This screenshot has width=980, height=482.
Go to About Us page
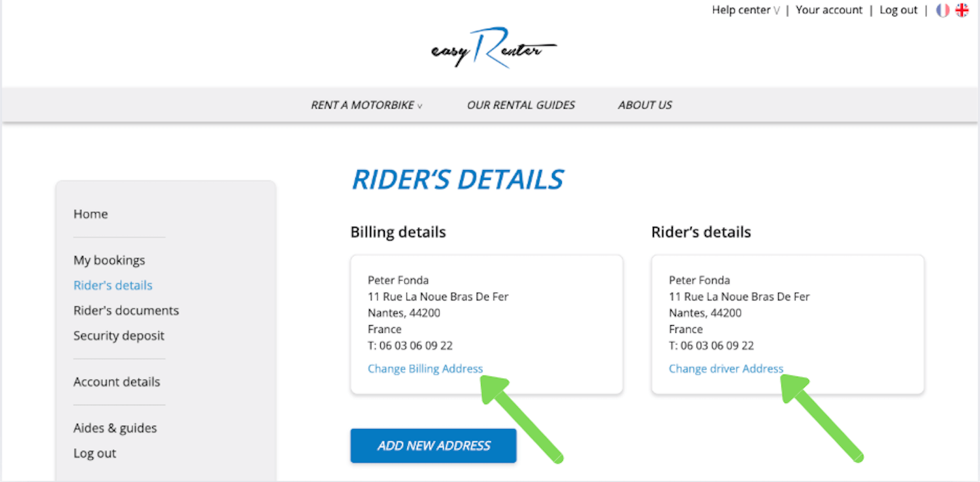point(645,105)
